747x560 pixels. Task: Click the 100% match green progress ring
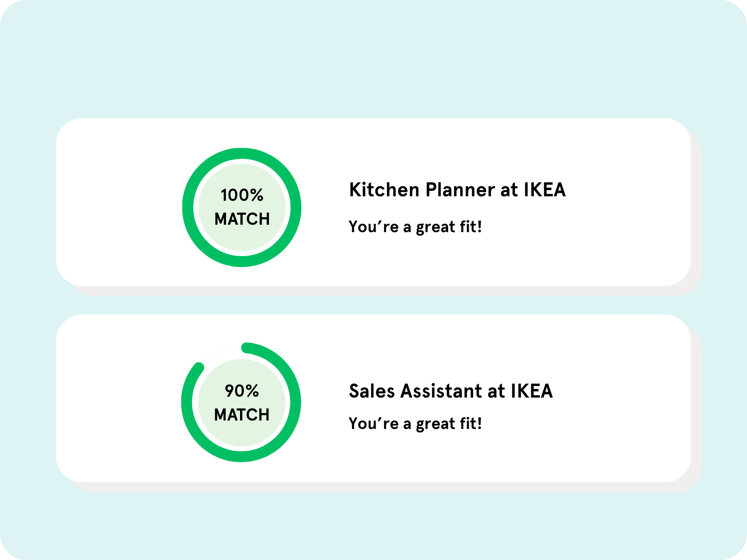(188, 207)
